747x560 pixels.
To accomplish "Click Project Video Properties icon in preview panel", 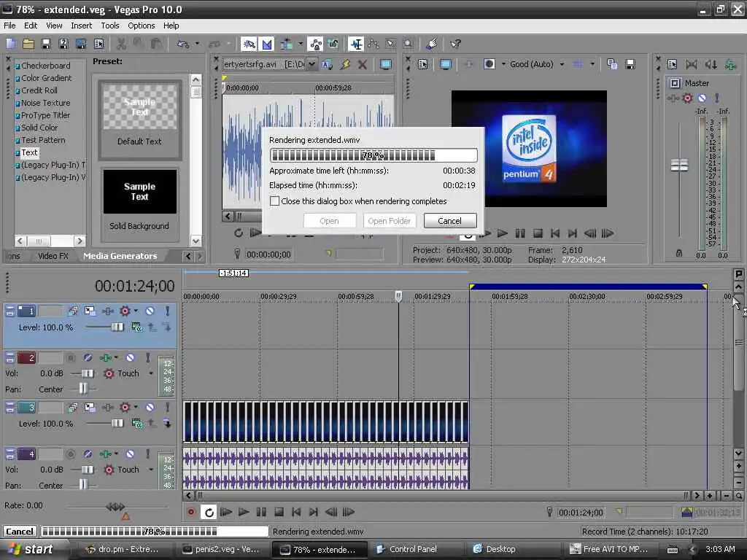I will point(422,64).
